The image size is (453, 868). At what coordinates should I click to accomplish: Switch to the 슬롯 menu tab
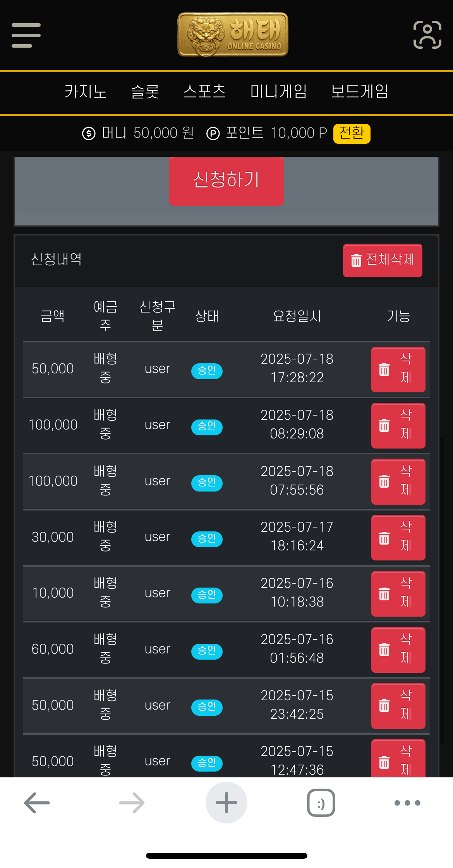[145, 92]
